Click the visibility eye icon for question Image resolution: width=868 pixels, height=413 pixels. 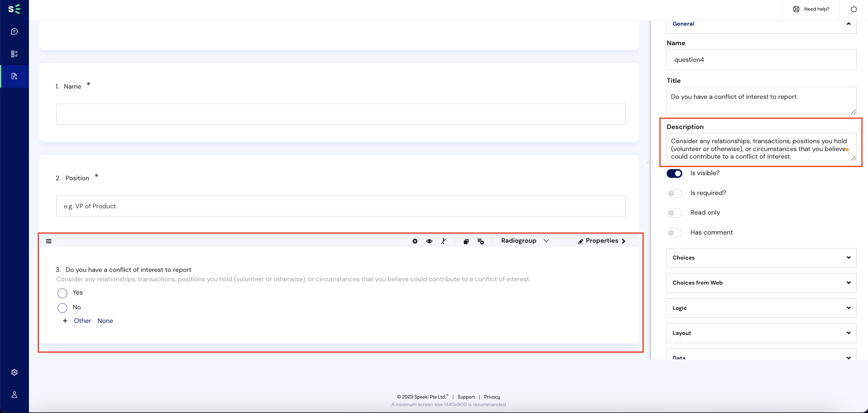coord(429,241)
